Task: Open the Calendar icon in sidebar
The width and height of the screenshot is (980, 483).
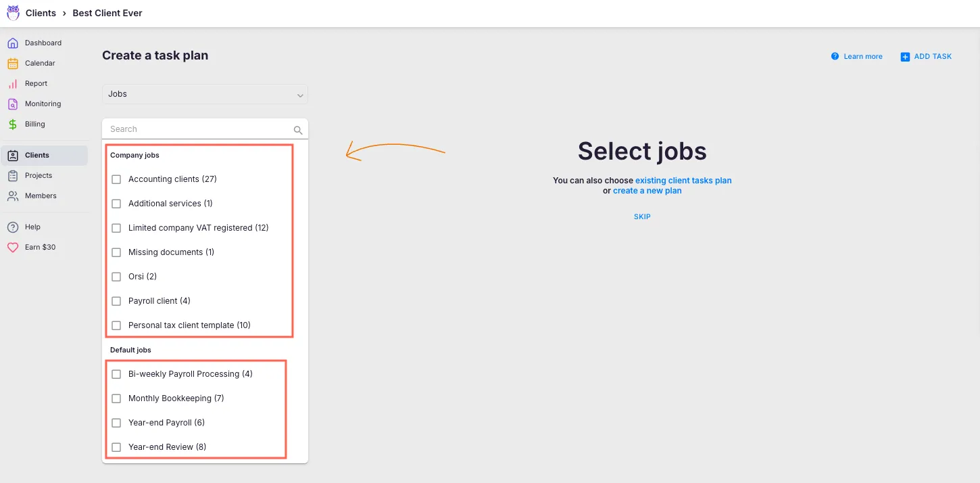Action: coord(13,64)
